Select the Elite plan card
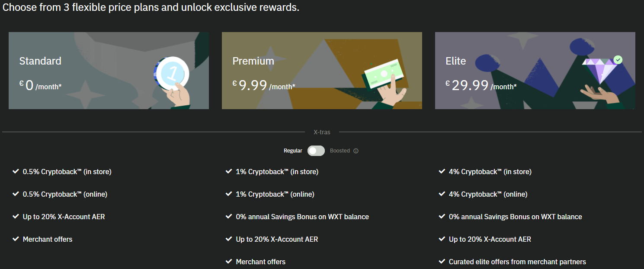644x269 pixels. point(535,71)
